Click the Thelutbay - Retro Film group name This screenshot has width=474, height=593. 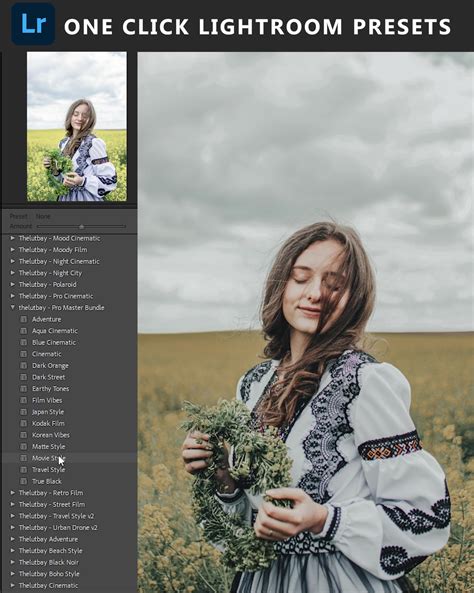coord(51,493)
